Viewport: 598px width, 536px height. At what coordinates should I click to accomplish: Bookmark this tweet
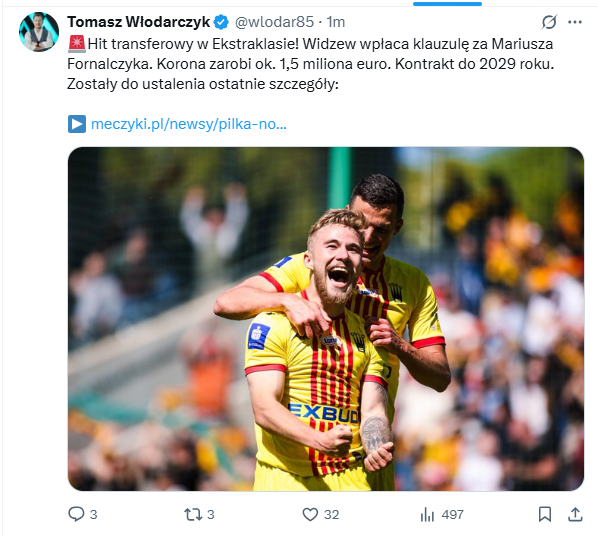(545, 514)
